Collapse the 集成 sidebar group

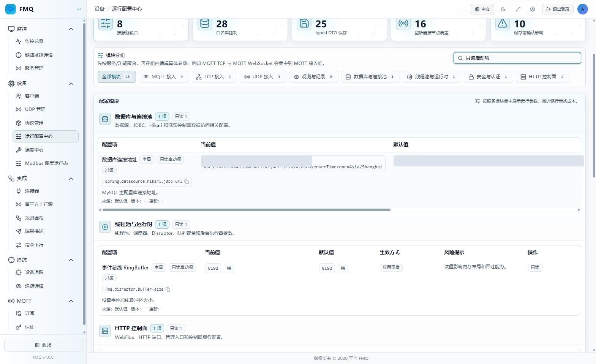pyautogui.click(x=71, y=179)
